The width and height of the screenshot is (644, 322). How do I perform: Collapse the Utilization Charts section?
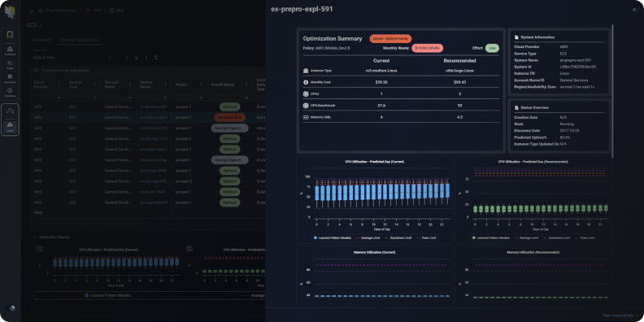tap(34, 237)
